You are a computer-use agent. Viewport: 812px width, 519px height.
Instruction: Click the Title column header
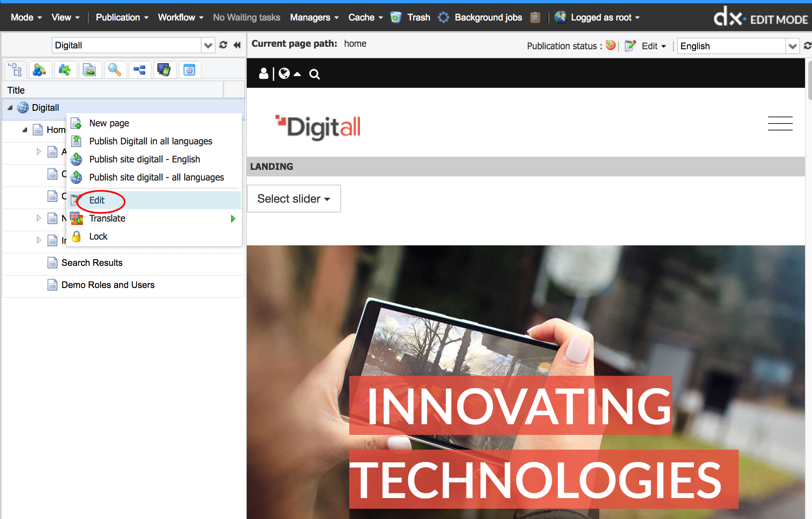coord(113,90)
